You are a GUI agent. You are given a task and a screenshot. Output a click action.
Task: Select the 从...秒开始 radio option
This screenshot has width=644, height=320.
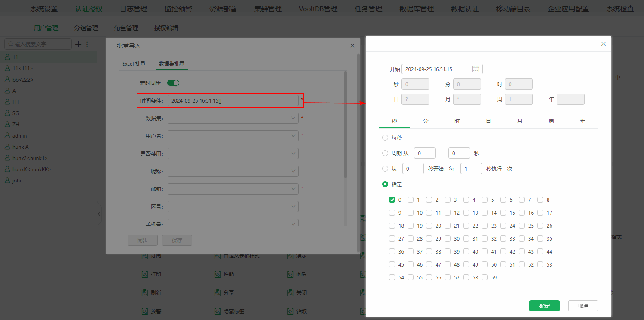(385, 169)
